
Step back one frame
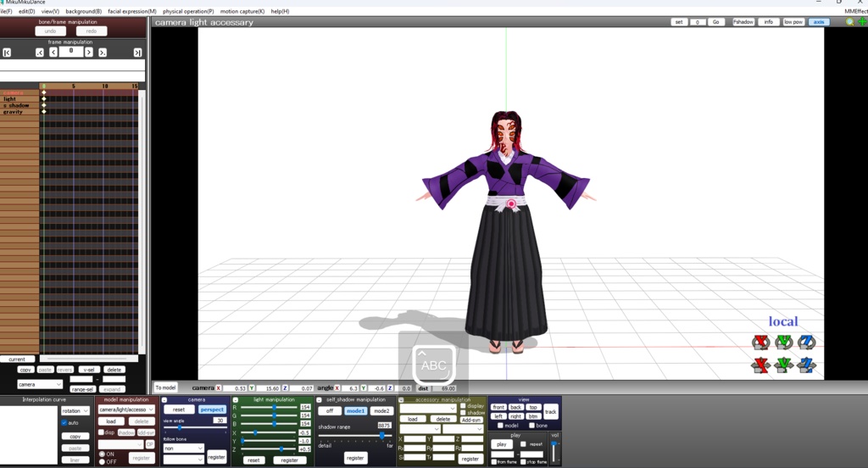(53, 52)
